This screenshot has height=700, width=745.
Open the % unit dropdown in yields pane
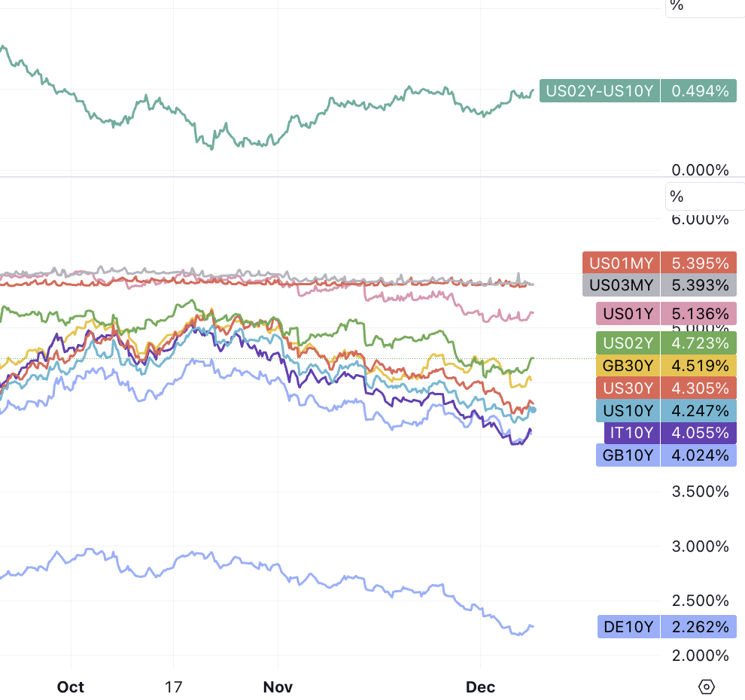click(x=704, y=197)
